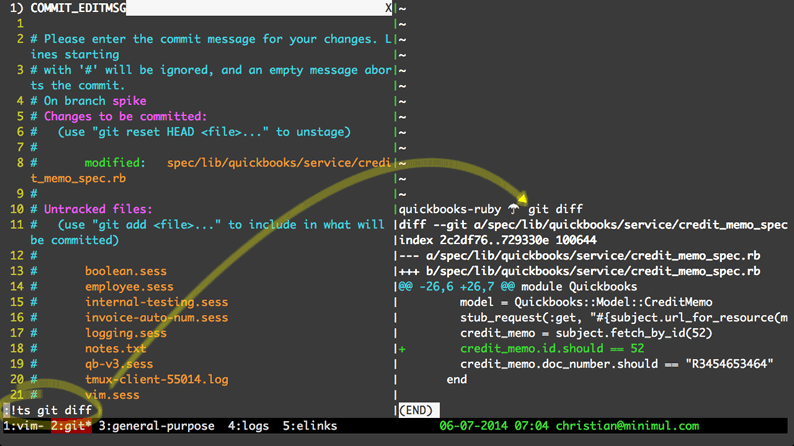794x446 pixels.
Task: Click the spec/lib/quickbooks/service/credi path text
Action: click(x=279, y=163)
